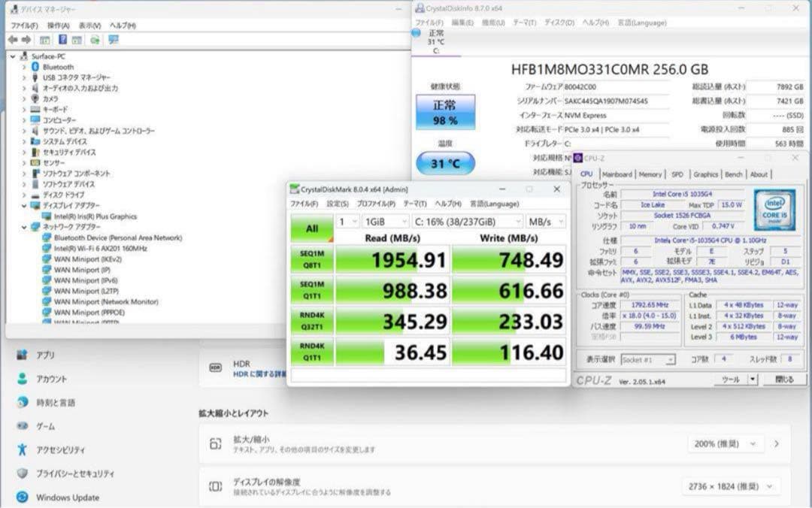
Task: Start the SEQ1M Q8T1 benchmark test
Action: [311, 259]
